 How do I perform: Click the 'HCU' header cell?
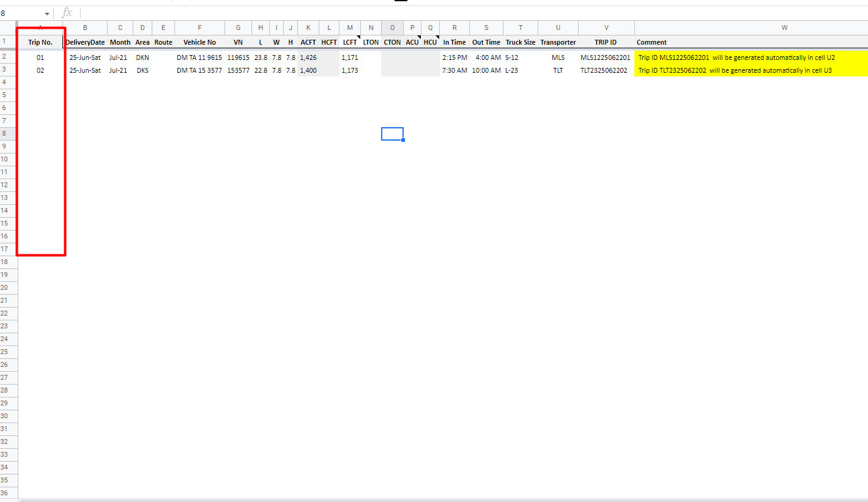pyautogui.click(x=430, y=42)
